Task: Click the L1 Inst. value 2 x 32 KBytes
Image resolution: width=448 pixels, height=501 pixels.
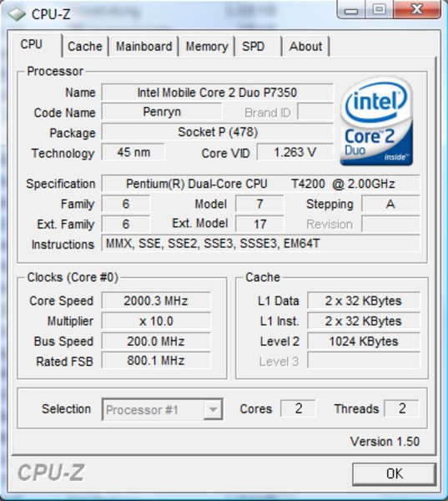Action: (x=364, y=321)
